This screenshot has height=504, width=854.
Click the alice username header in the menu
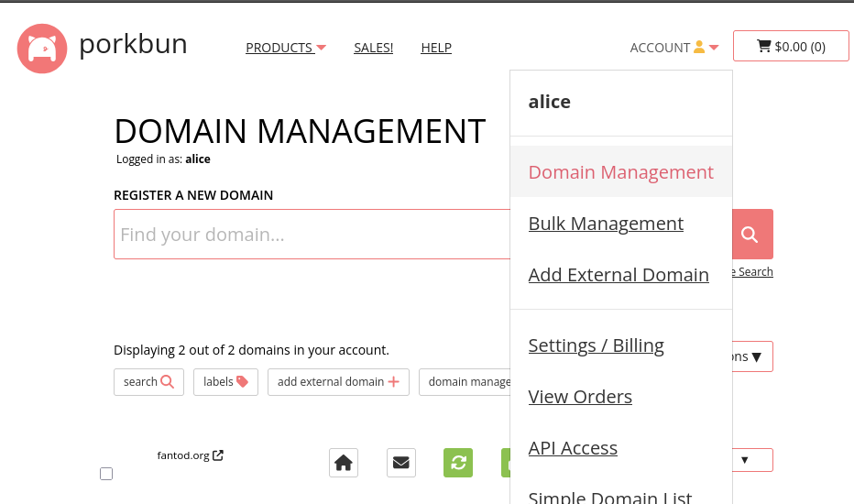[x=550, y=102]
